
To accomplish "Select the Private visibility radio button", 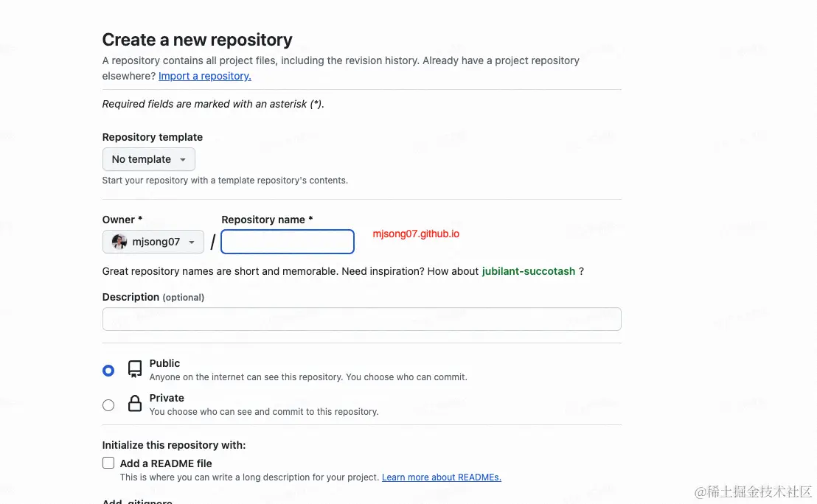I will click(108, 405).
